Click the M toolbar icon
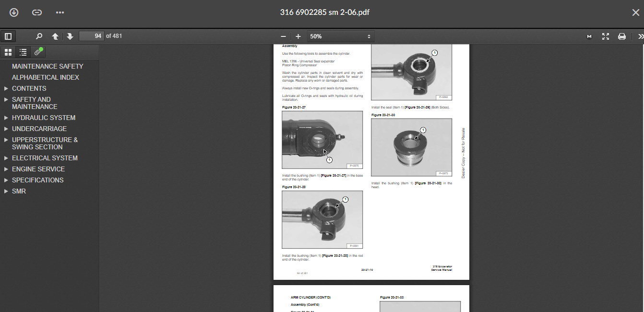Viewport: 644px width, 312px height. (589, 36)
